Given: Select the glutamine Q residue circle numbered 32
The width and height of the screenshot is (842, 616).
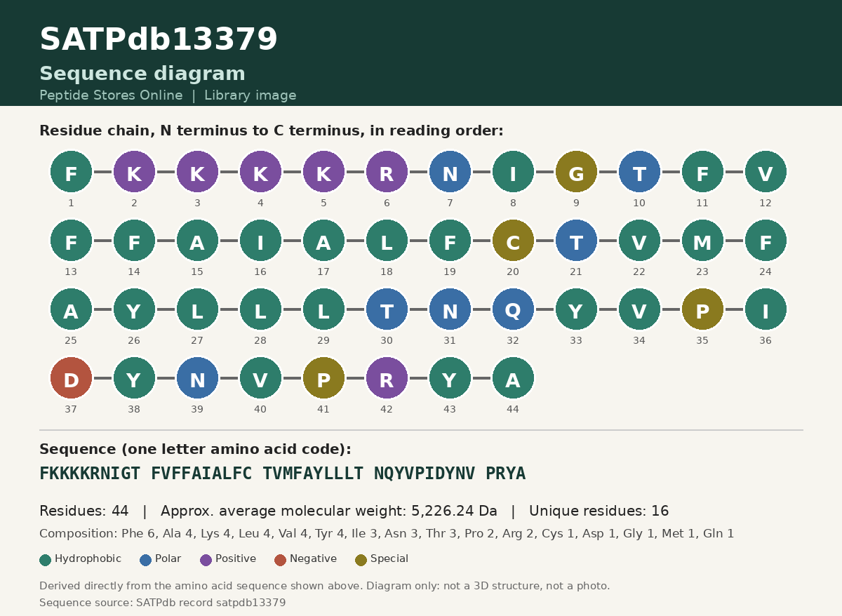Looking at the screenshot, I should coord(513,309).
